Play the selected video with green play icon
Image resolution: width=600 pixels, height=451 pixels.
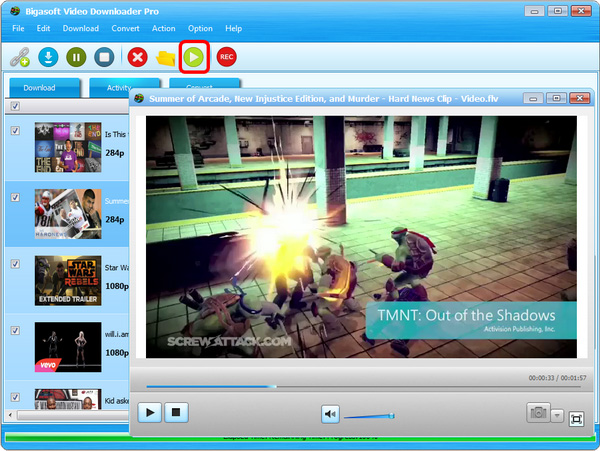point(194,57)
